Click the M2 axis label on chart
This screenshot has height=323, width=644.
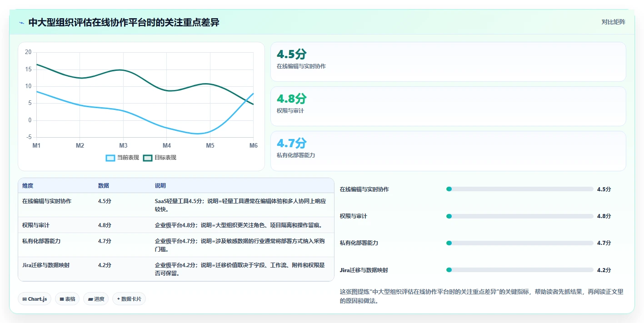[80, 145]
